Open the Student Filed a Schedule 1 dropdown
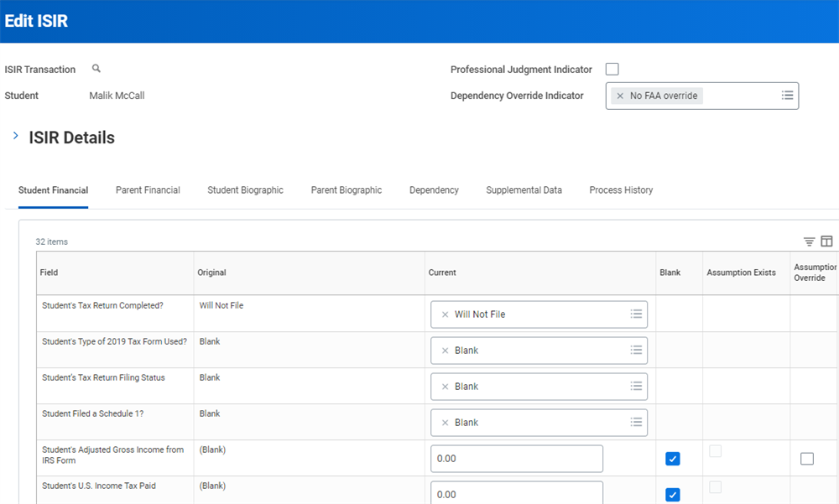 tap(539, 423)
